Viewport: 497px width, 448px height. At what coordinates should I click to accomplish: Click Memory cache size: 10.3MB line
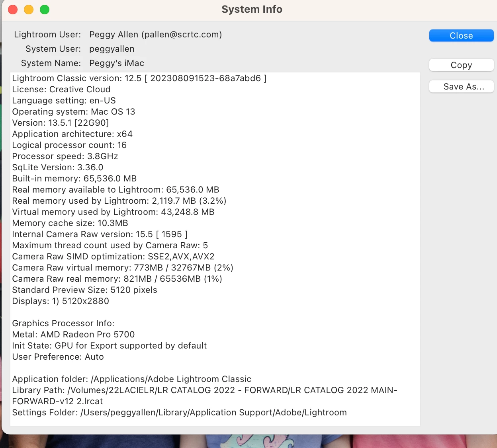(x=70, y=223)
